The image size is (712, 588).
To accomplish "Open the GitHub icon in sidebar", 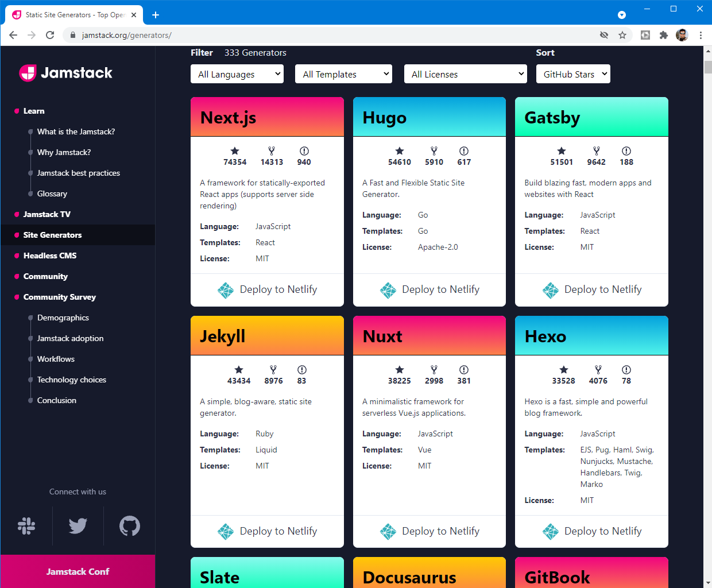I will click(130, 526).
